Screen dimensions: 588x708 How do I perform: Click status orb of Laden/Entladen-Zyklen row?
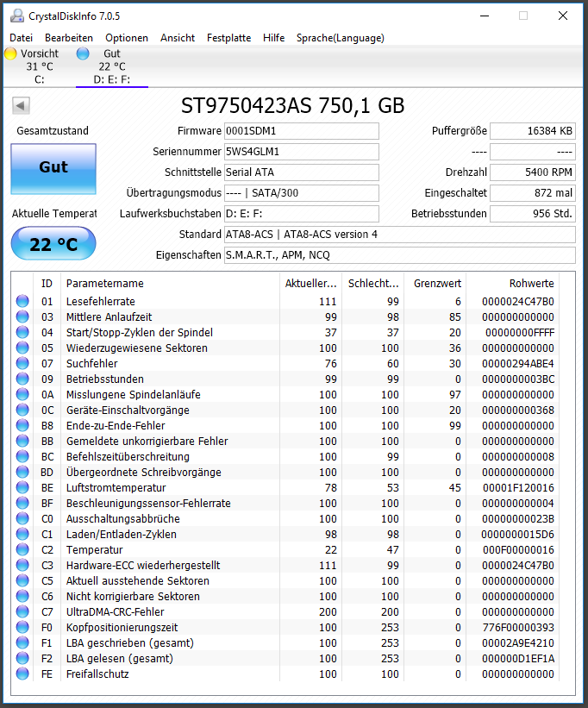[22, 534]
